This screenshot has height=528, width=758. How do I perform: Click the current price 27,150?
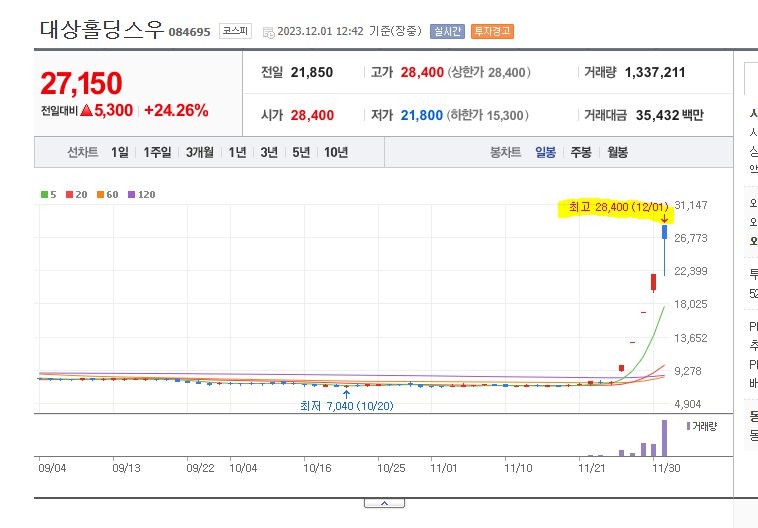81,83
